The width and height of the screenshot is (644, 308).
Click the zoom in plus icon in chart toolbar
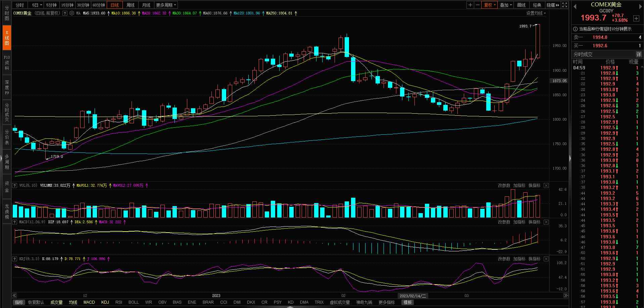tap(470, 5)
